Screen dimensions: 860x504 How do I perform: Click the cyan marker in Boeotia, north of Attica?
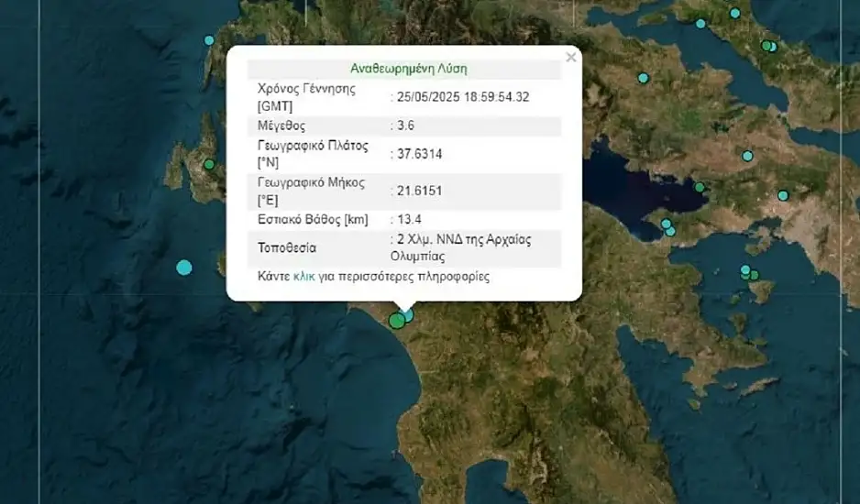[x=747, y=156]
